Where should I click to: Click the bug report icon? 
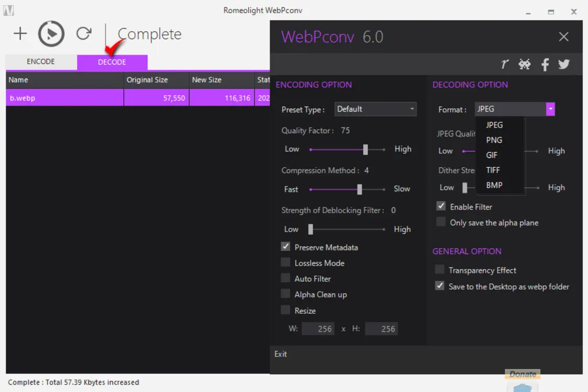(x=524, y=64)
